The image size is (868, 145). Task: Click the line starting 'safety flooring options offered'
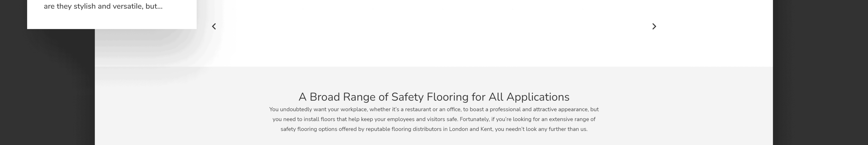pyautogui.click(x=434, y=129)
